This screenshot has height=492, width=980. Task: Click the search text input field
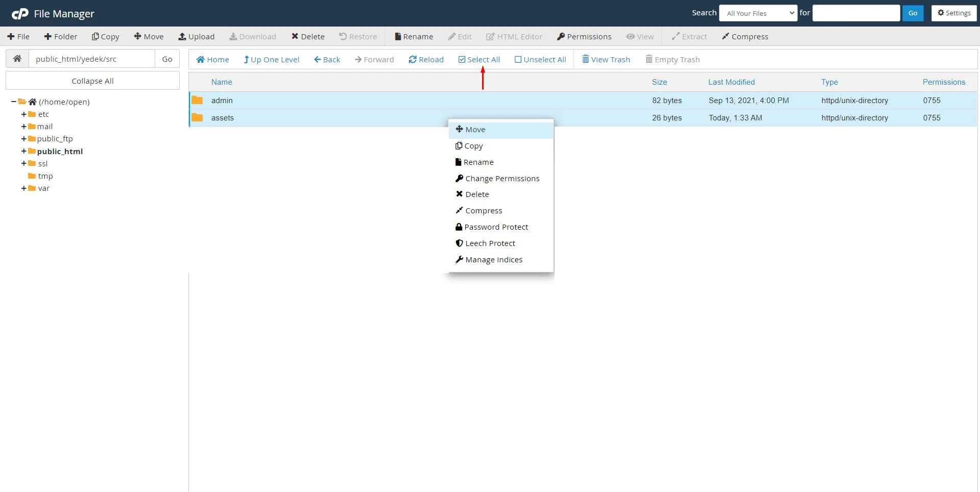coord(856,13)
